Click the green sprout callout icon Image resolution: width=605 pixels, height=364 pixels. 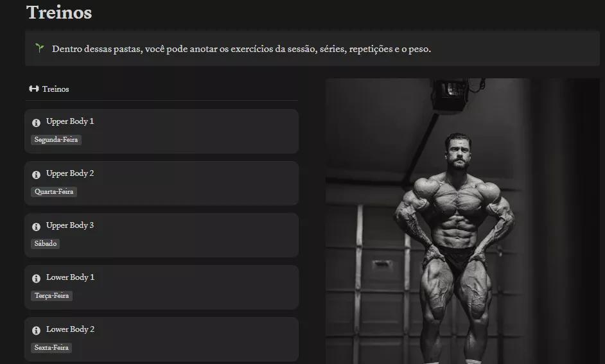pos(39,48)
